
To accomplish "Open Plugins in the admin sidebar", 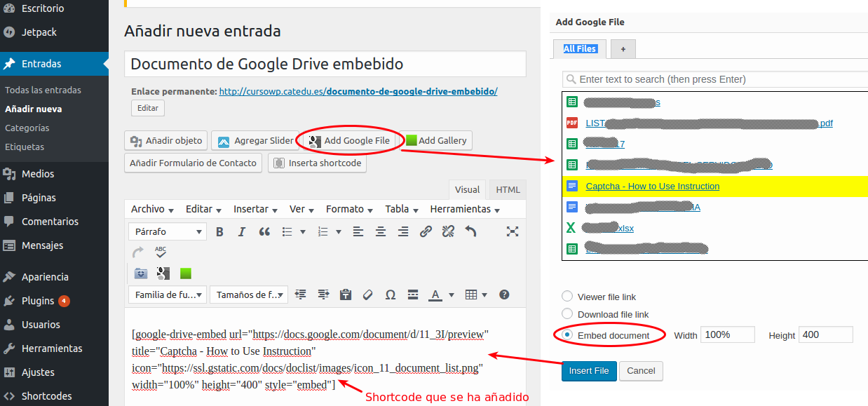I will tap(38, 301).
